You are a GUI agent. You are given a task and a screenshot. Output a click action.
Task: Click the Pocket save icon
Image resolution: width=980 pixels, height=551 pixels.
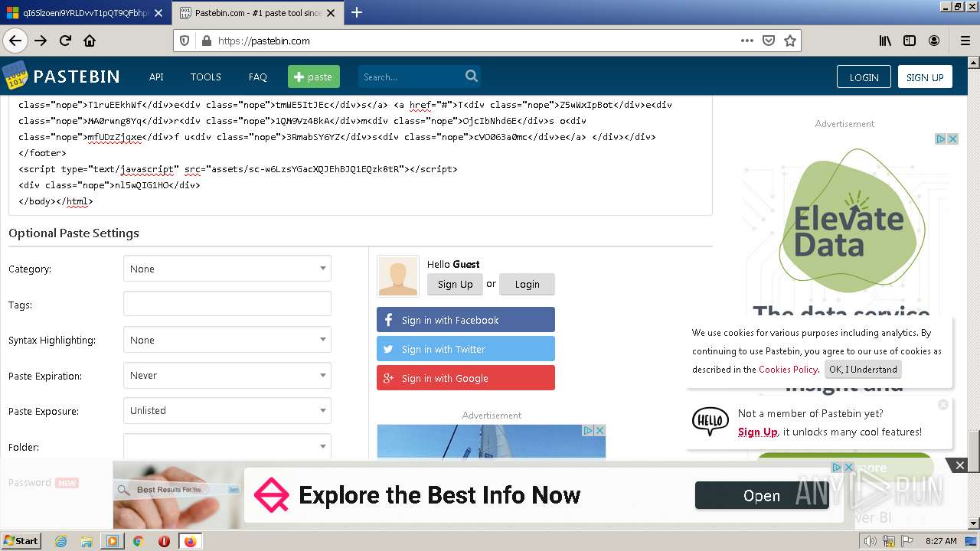[769, 41]
